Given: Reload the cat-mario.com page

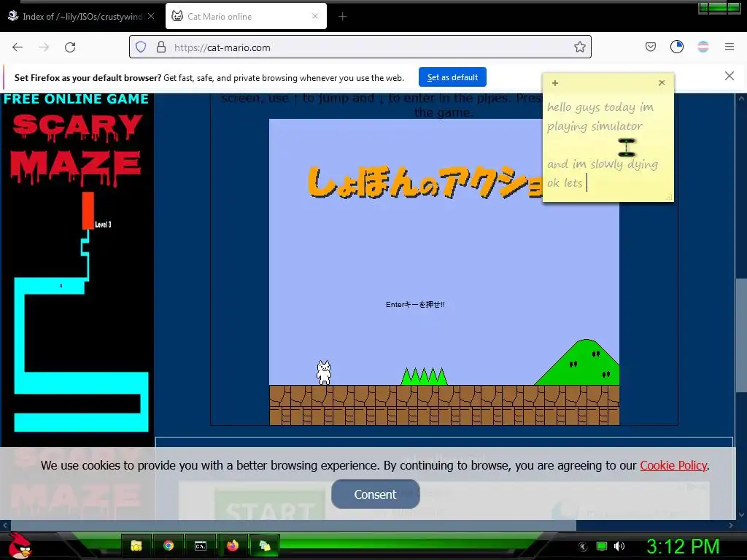Looking at the screenshot, I should (70, 47).
